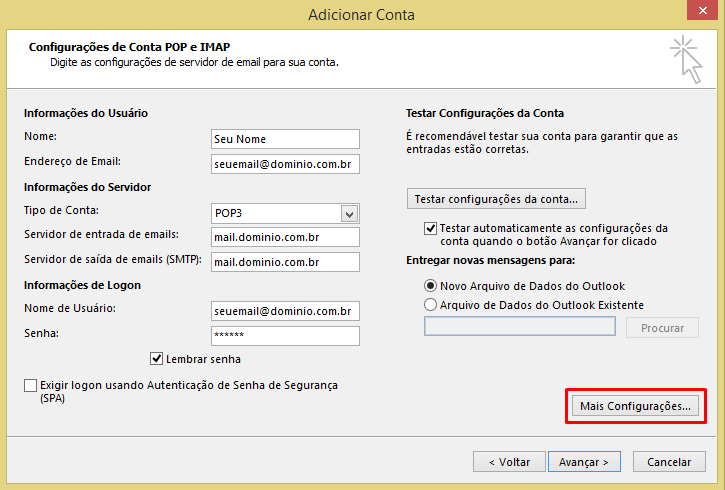Return with the Voltar button
The height and width of the screenshot is (490, 725).
pos(509,462)
